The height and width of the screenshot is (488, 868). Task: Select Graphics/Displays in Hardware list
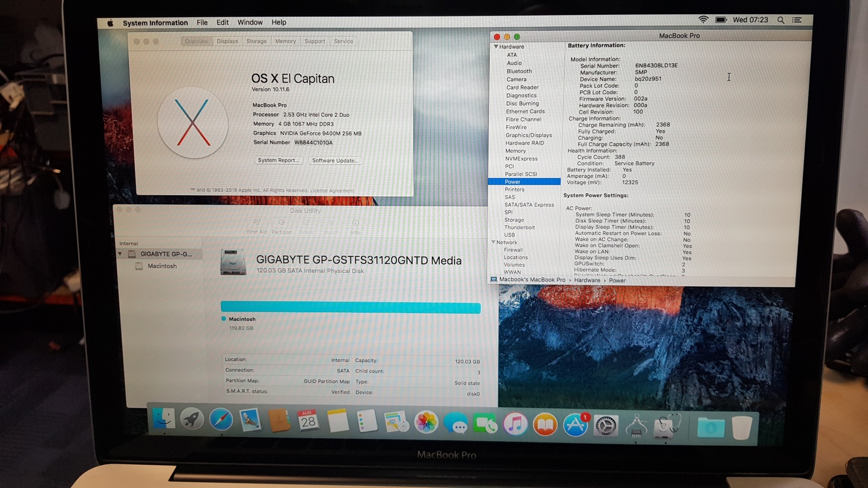pyautogui.click(x=528, y=135)
